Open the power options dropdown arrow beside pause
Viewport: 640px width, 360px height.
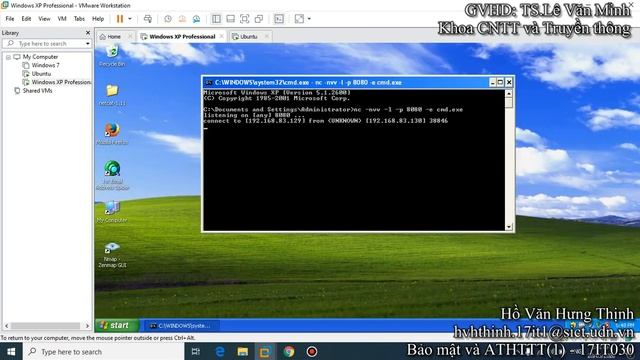click(x=130, y=19)
